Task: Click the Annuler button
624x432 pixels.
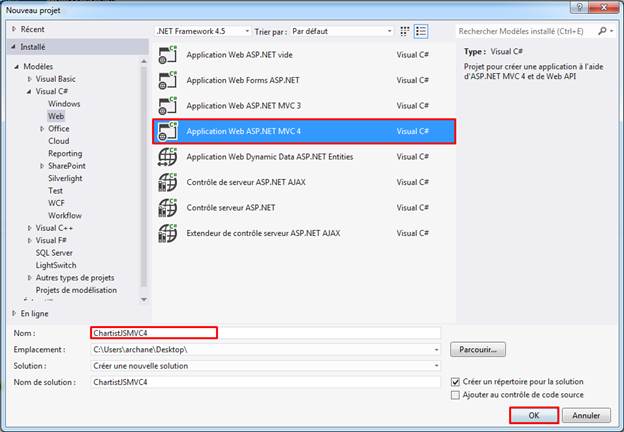Action: pos(586,415)
